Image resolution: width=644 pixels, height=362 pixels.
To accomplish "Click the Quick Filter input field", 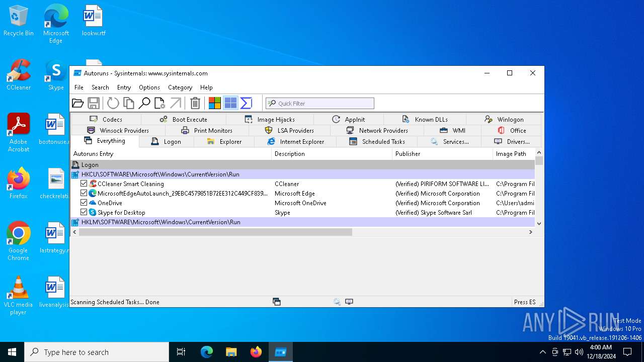I will (320, 103).
